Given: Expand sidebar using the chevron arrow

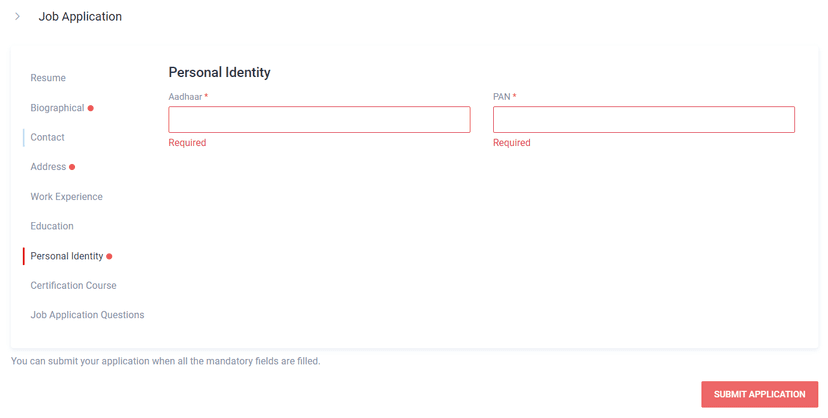Looking at the screenshot, I should pyautogui.click(x=18, y=16).
